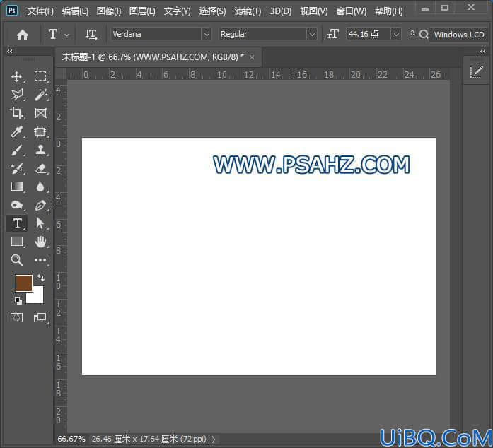Open the 选择(S) menu
The height and width of the screenshot is (448, 493).
point(212,11)
